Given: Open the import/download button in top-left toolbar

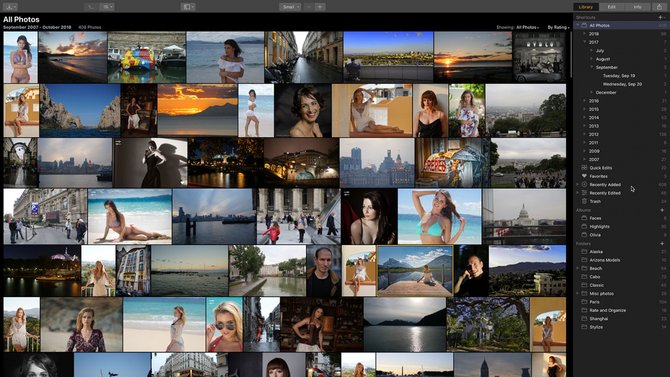Looking at the screenshot, I should point(10,7).
